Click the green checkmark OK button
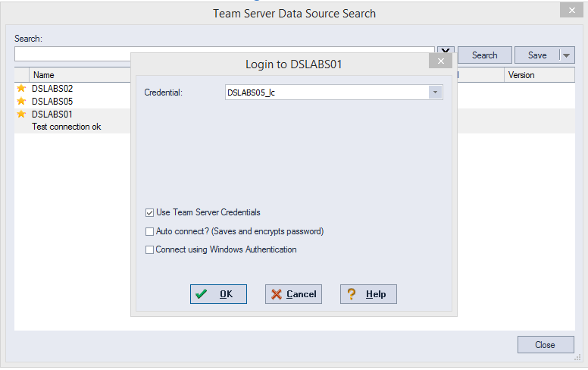588x370 pixels. click(x=218, y=294)
